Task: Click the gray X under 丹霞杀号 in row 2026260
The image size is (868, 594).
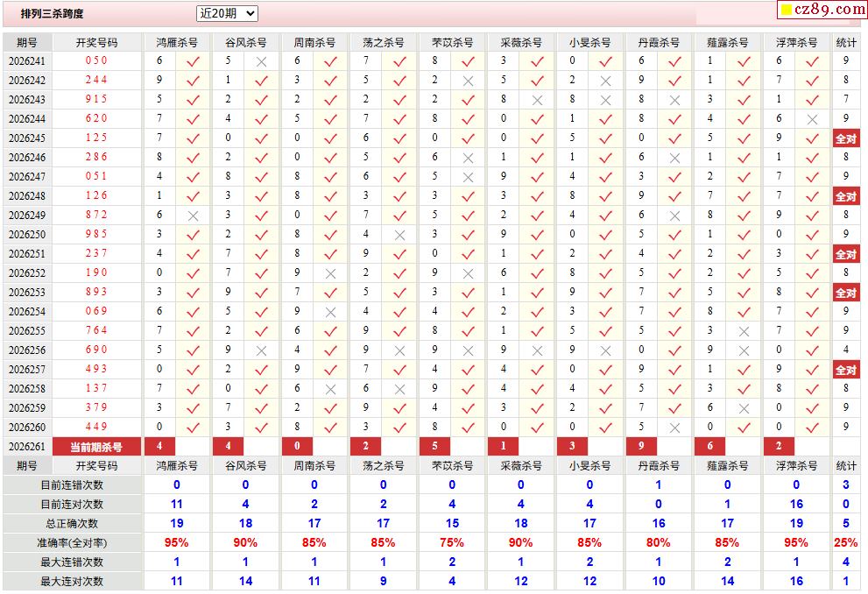Action: (674, 428)
